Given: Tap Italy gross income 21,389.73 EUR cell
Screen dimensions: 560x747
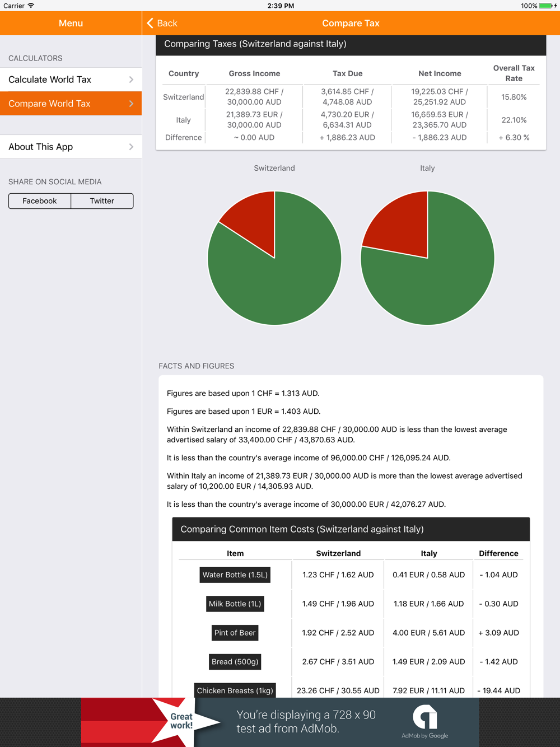Looking at the screenshot, I should pos(254,120).
